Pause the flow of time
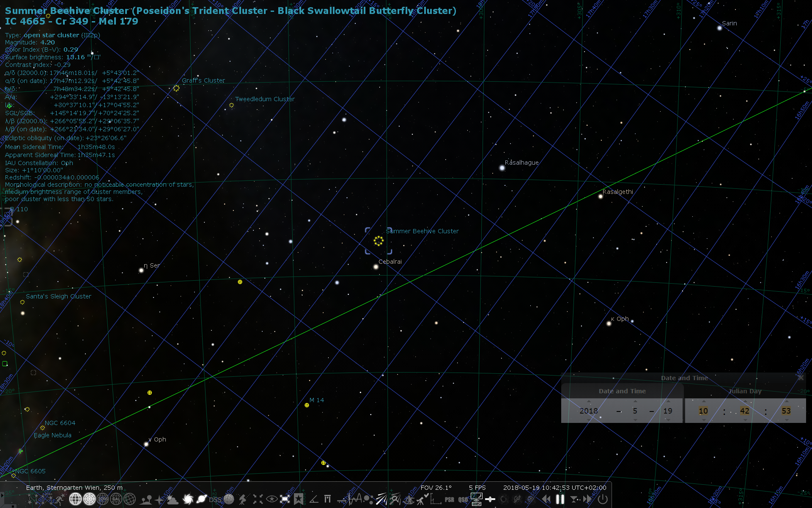 [x=560, y=500]
